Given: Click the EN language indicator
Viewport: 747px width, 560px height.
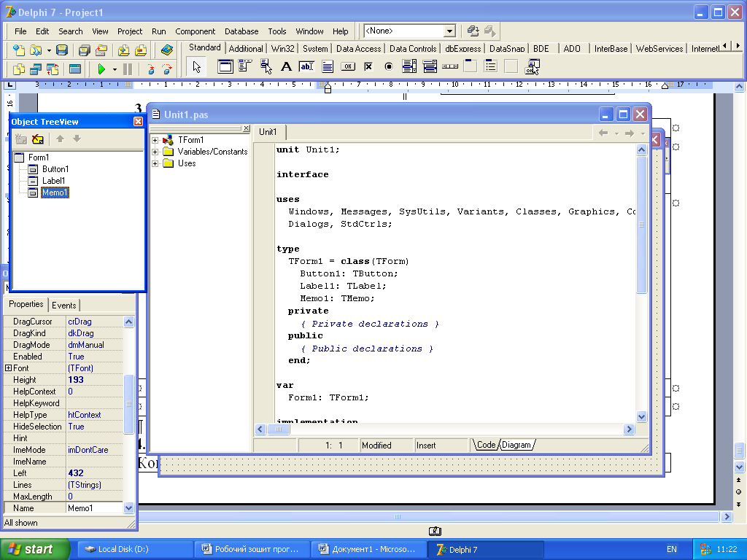Looking at the screenshot, I should click(672, 550).
